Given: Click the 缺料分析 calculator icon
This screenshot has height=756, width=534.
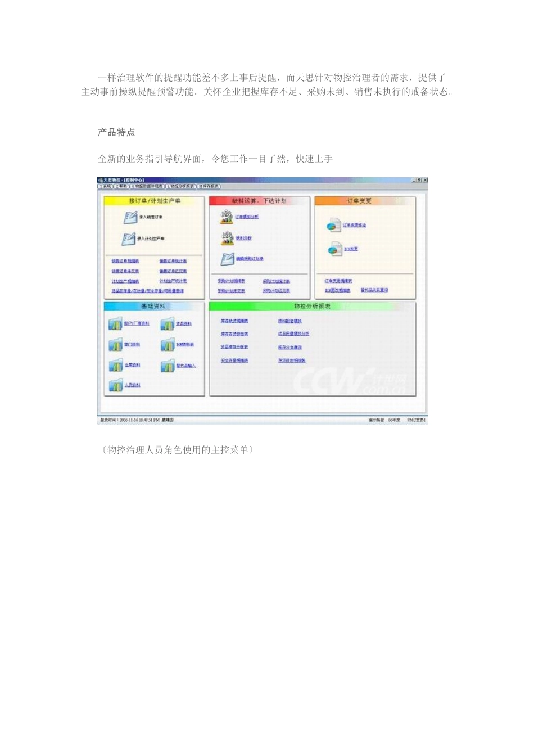Looking at the screenshot, I should (x=227, y=238).
